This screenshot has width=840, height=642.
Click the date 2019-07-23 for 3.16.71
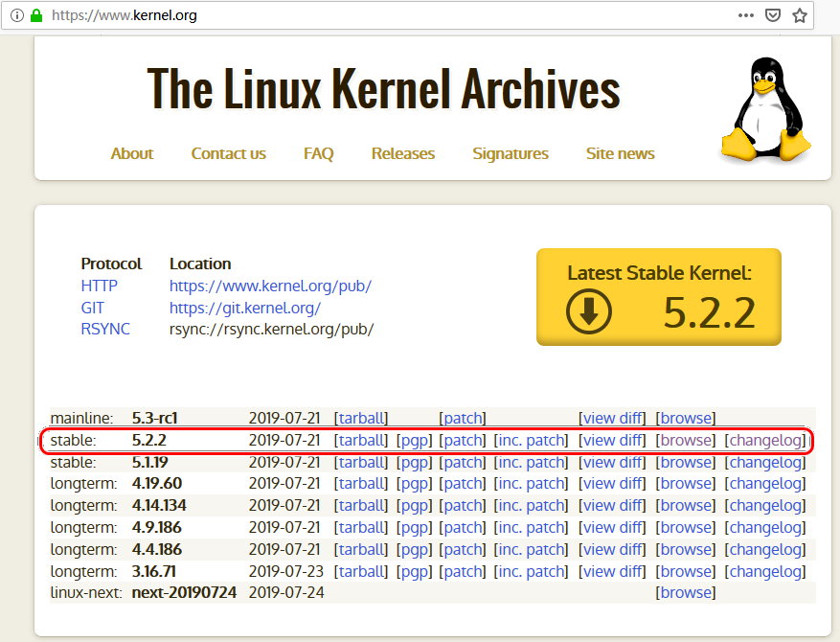pos(286,571)
